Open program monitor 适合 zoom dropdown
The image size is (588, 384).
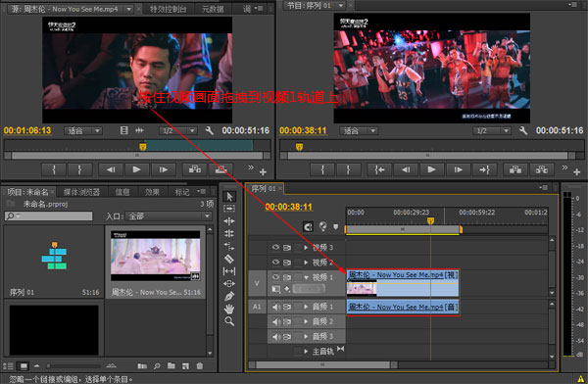coord(359,131)
